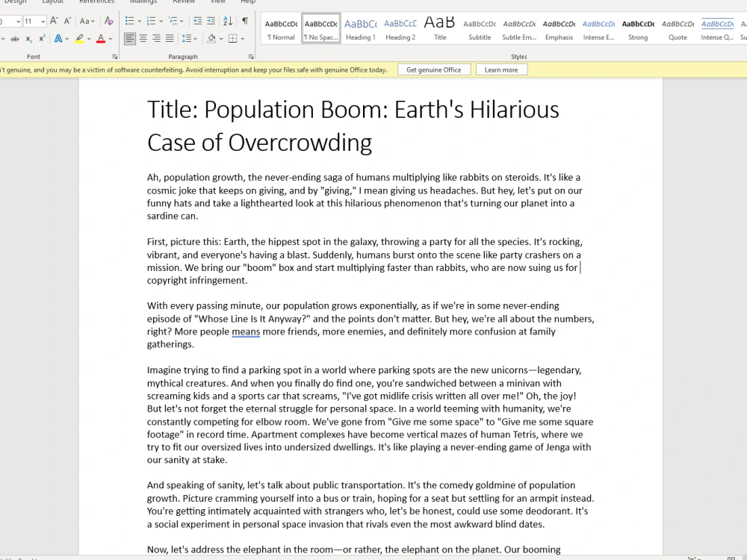
Task: Apply Text Effects with the glowing A icon
Action: (x=58, y=39)
